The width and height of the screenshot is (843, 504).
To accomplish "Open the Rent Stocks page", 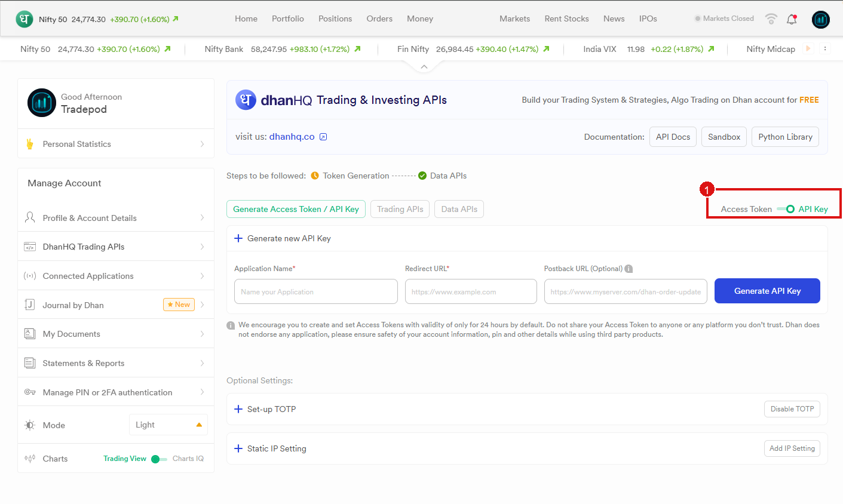I will click(x=567, y=19).
